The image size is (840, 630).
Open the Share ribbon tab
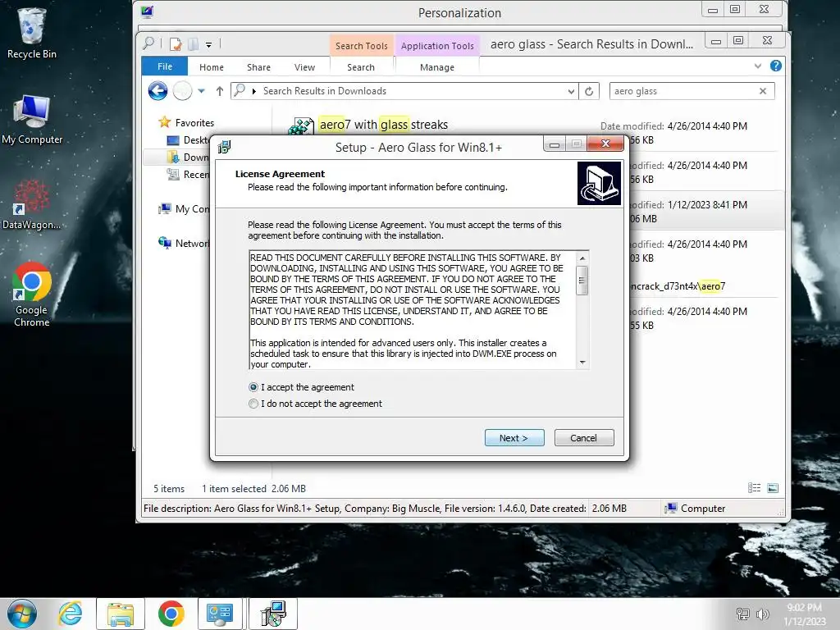(x=258, y=67)
